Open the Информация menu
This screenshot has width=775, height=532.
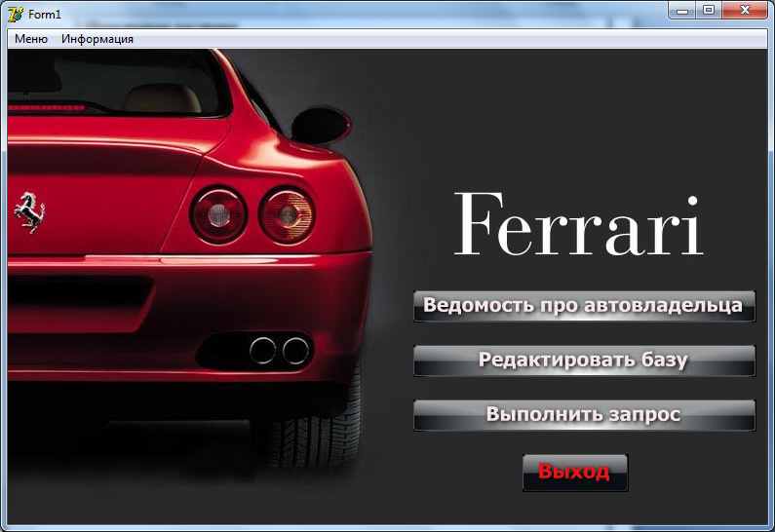tap(97, 39)
